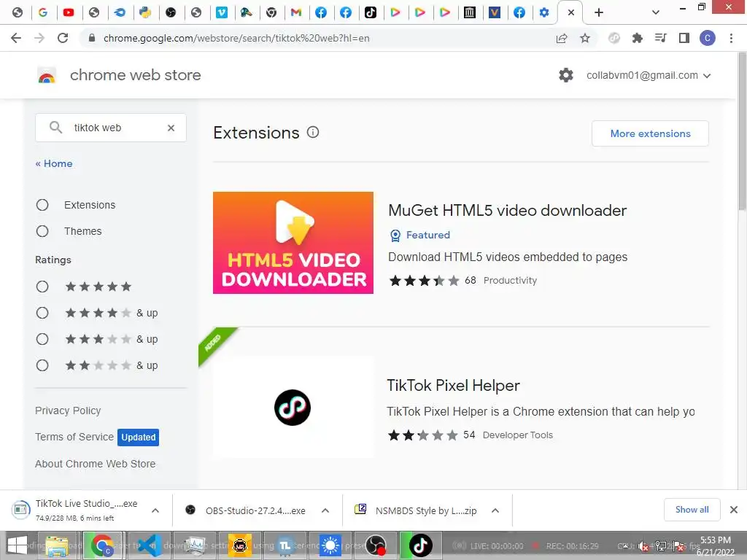Expand options for TikTok Live Studio download
Screen dimensions: 747x560
tap(155, 510)
